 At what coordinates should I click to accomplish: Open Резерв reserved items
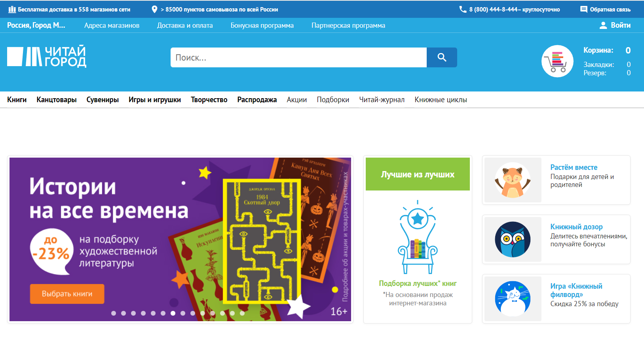click(595, 73)
